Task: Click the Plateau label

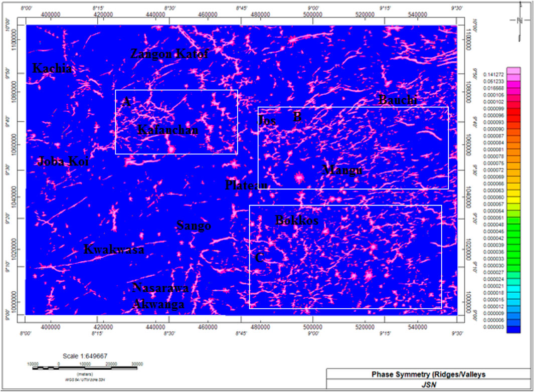Action: click(x=246, y=185)
